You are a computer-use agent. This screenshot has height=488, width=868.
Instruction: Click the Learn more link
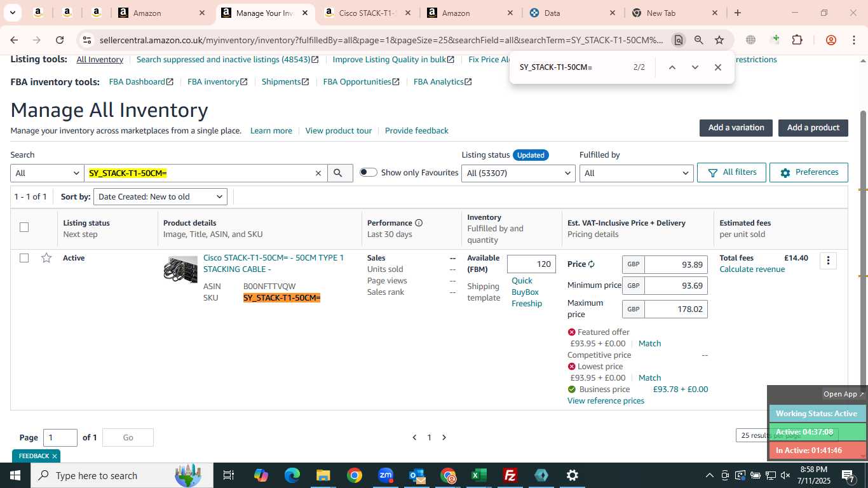[x=271, y=130]
